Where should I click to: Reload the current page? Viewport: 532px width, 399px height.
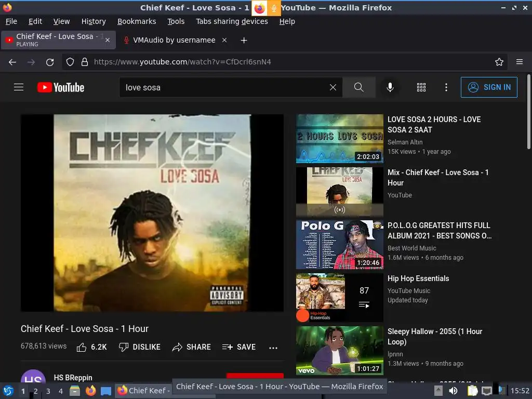(50, 62)
